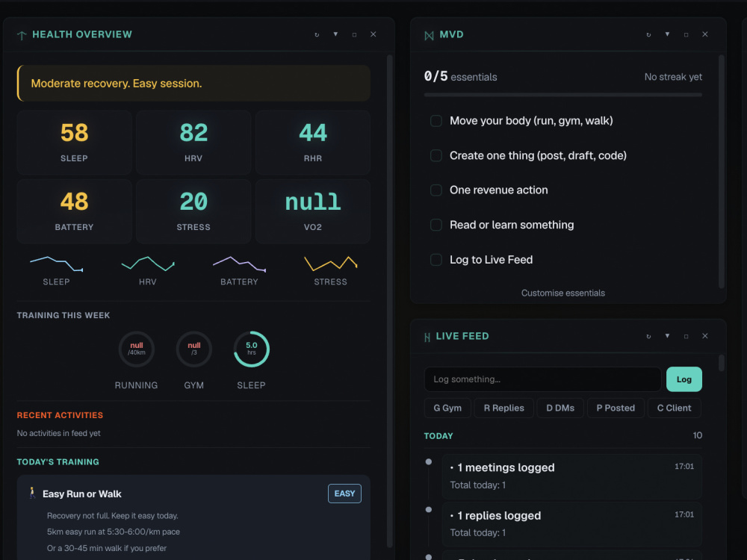Viewport: 747px width, 560px height.
Task: Click the 'No streak yet' text
Action: 673,77
